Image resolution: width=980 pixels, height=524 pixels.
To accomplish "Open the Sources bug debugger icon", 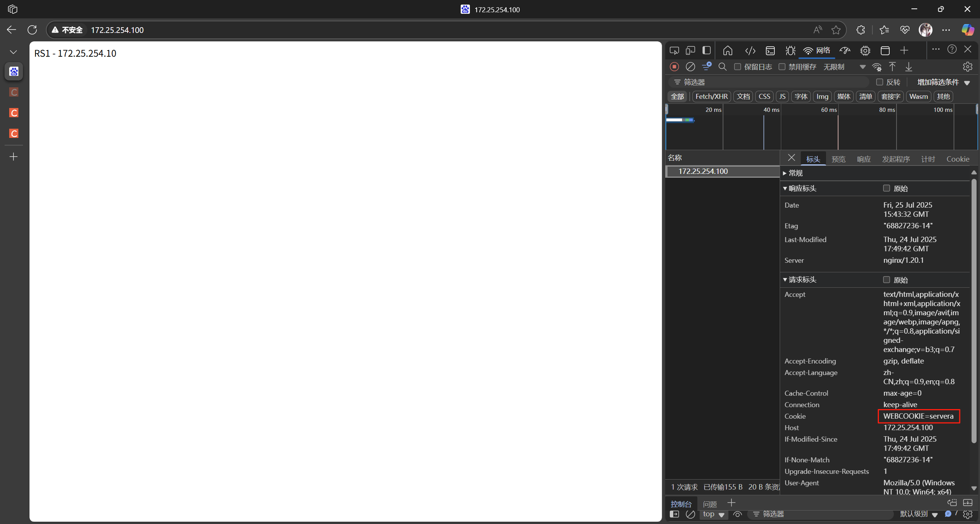I will coord(790,51).
